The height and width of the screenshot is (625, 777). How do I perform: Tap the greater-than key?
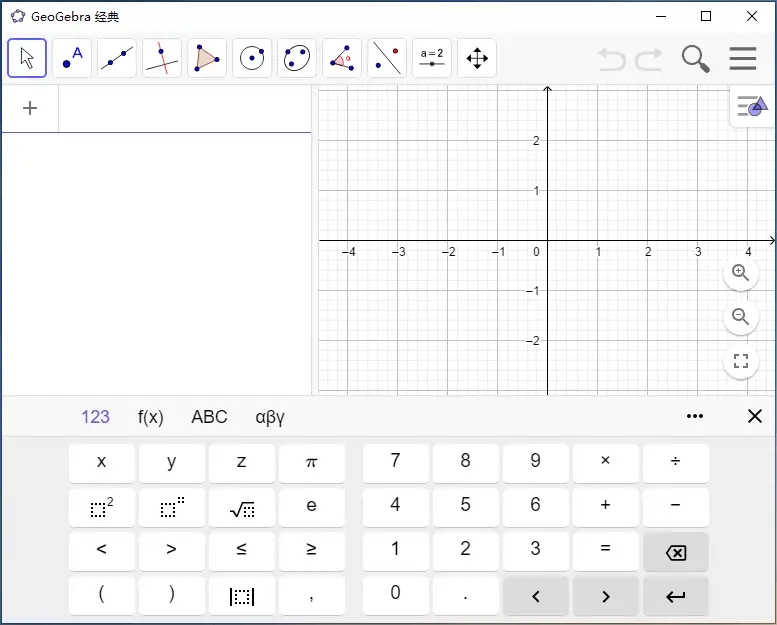coord(171,551)
